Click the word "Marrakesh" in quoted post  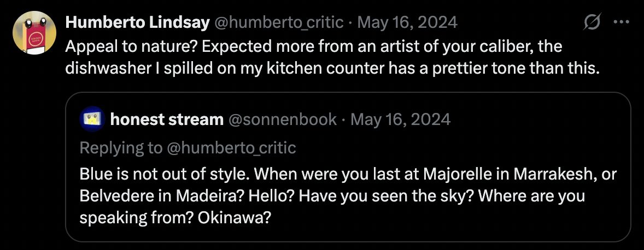pyautogui.click(x=555, y=174)
